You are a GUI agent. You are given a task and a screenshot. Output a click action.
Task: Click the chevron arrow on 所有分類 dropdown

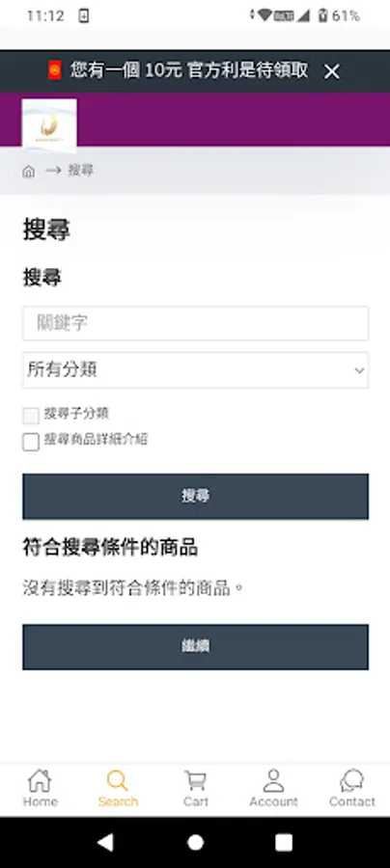pos(359,370)
